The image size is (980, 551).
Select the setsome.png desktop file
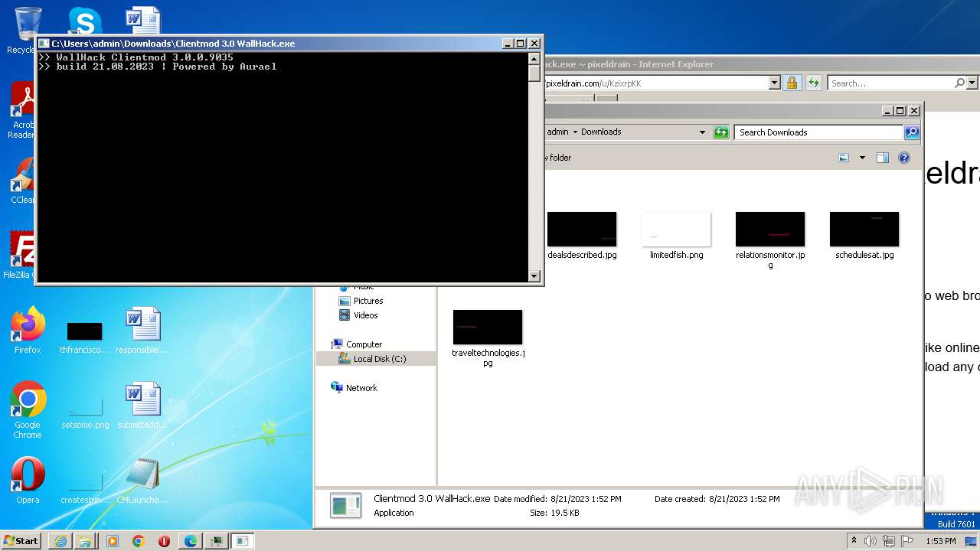(85, 413)
